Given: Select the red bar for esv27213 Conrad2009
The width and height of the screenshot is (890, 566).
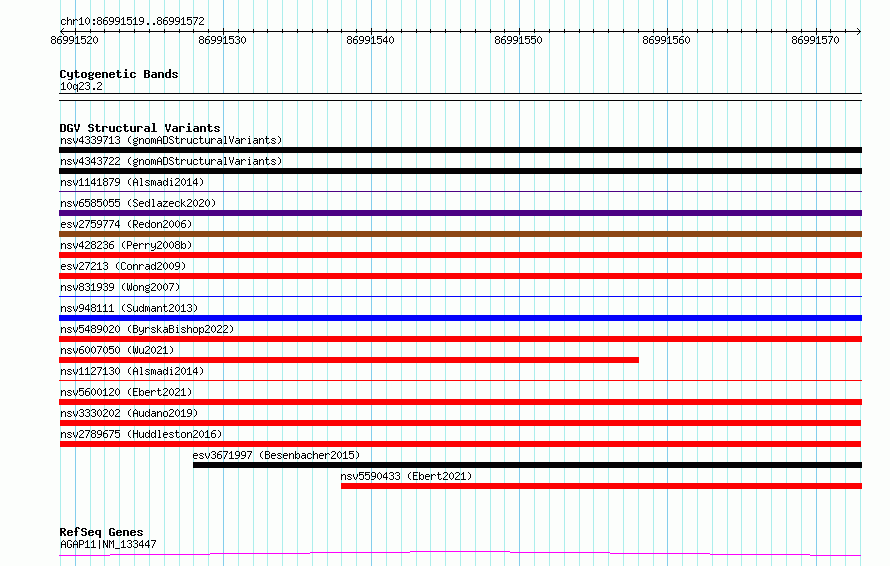Looking at the screenshot, I should [460, 276].
